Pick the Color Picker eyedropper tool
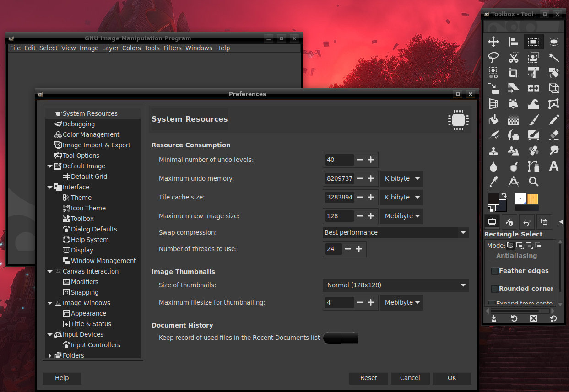Viewport: 569px width, 392px height. pos(493,182)
